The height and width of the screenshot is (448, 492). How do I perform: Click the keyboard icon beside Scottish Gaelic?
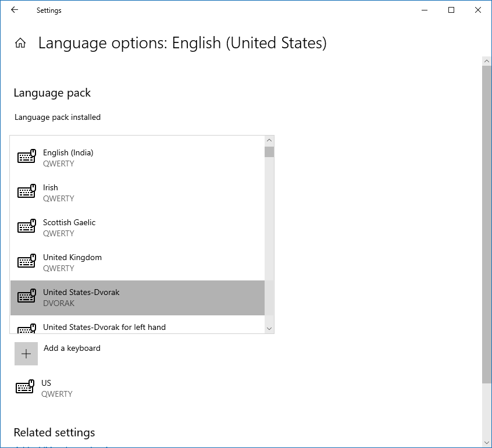tap(27, 227)
